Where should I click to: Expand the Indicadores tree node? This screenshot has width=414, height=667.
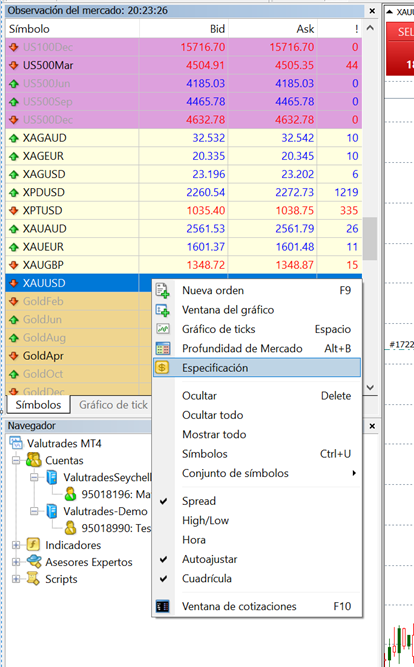pyautogui.click(x=16, y=545)
